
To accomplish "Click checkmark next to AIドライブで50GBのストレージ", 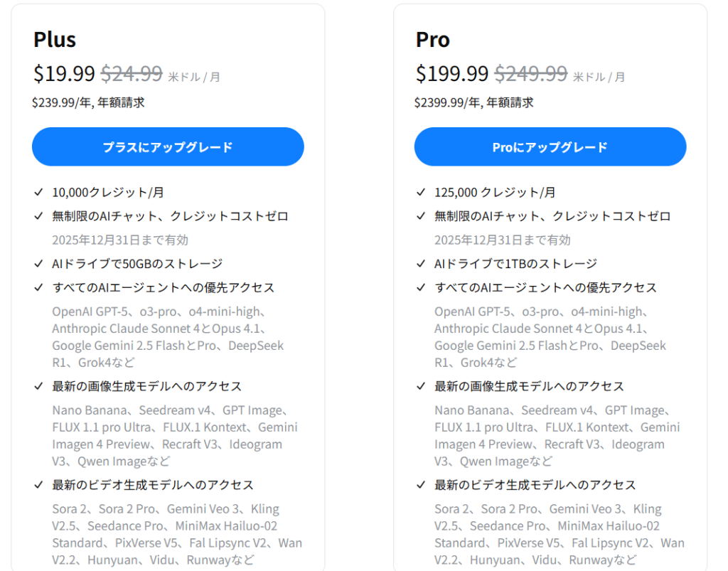I will click(x=38, y=264).
